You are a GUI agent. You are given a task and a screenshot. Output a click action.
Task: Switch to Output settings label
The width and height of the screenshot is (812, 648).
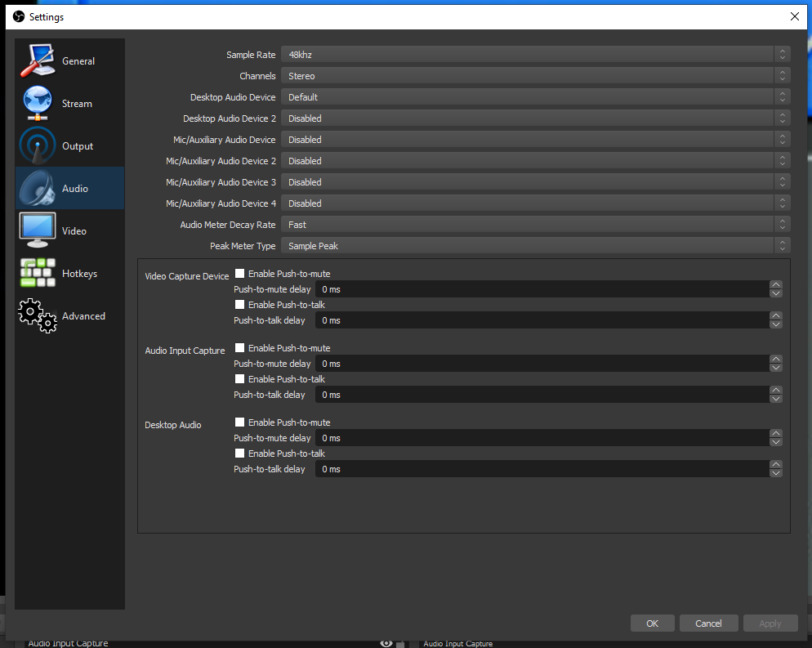(78, 146)
